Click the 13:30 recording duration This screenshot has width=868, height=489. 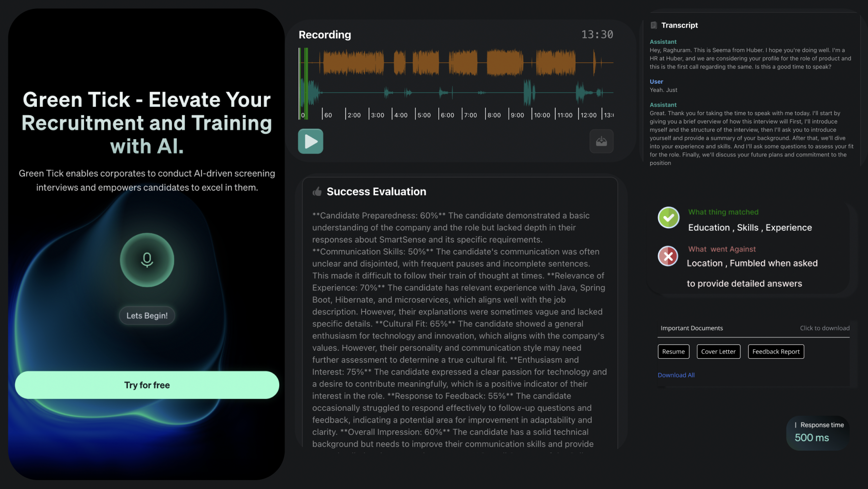tap(597, 35)
